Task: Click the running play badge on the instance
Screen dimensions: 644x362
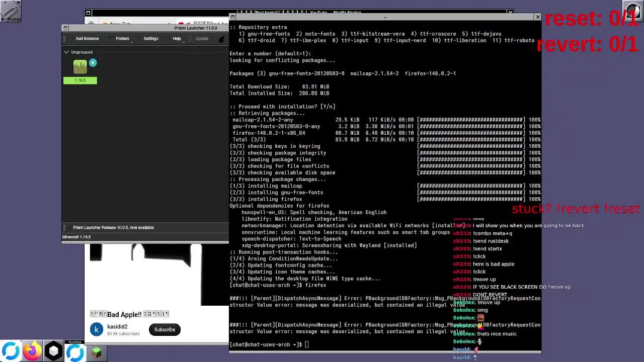Action: coord(93,63)
